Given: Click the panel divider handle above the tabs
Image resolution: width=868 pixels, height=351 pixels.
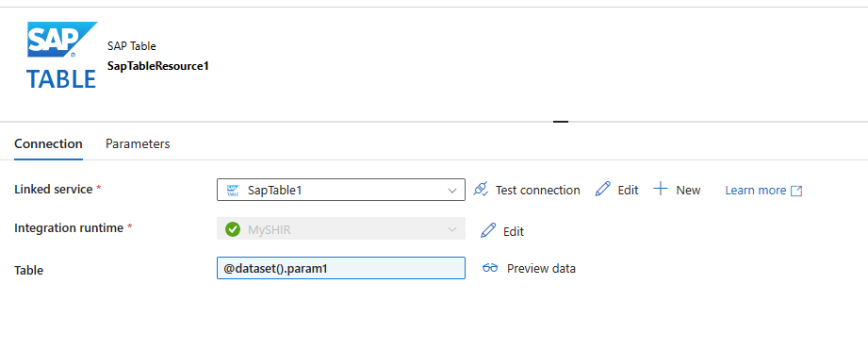Looking at the screenshot, I should pyautogui.click(x=561, y=121).
